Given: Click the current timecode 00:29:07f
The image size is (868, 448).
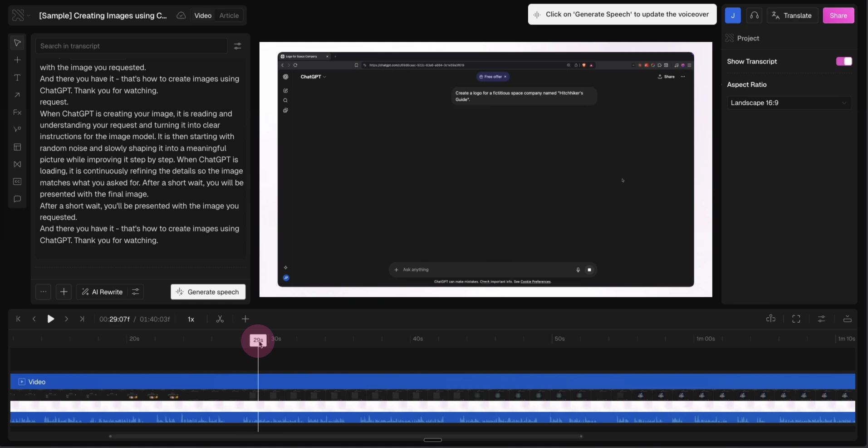Looking at the screenshot, I should pos(114,319).
